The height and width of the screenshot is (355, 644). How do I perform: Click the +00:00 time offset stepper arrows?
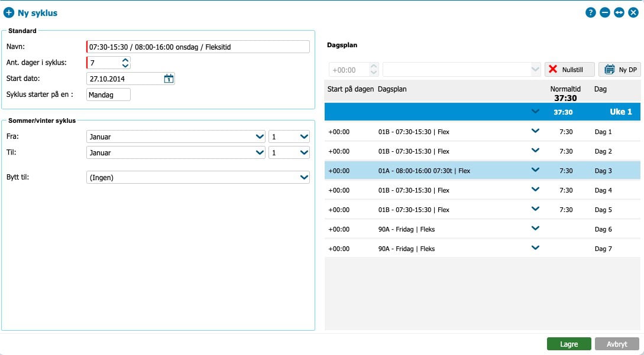coord(373,70)
